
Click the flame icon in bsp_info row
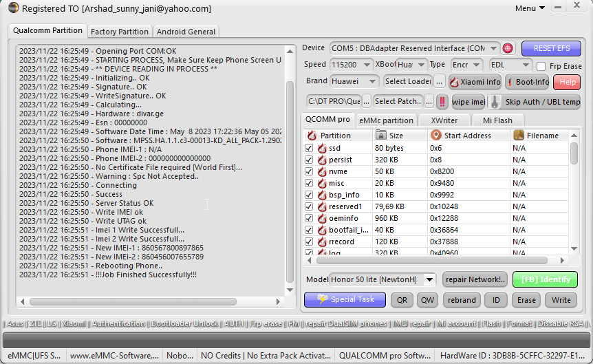coord(322,195)
